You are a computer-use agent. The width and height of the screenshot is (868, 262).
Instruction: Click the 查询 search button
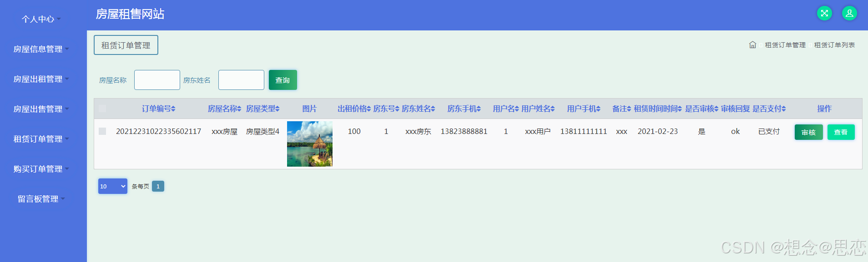(283, 80)
